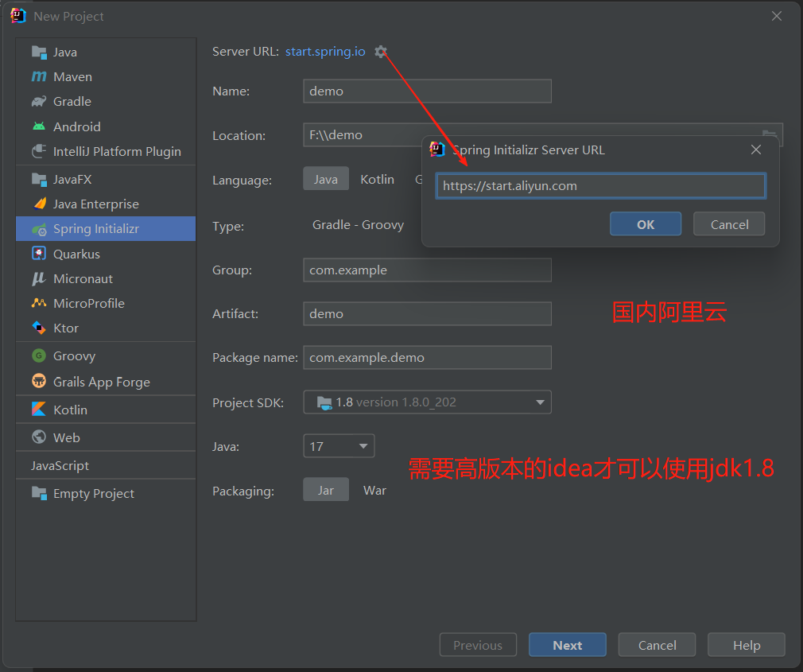Viewport: 803px width, 672px height.
Task: Open the Java version dropdown
Action: (339, 446)
